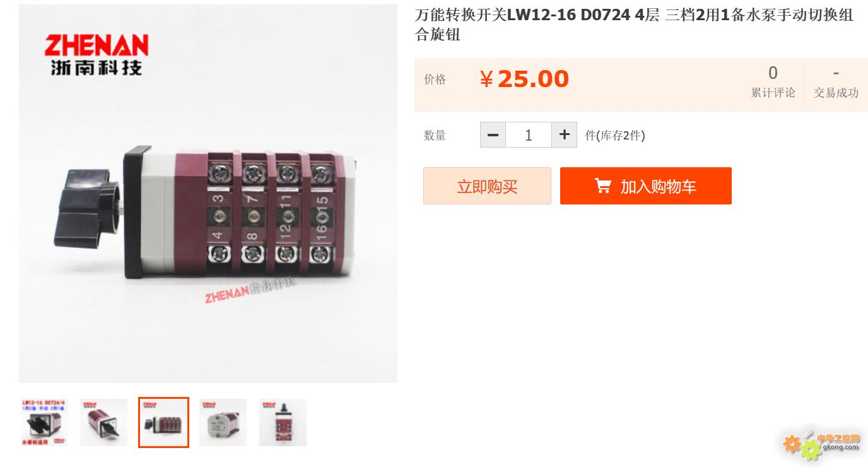This screenshot has height=467, width=868.
Task: Click the ZHENAN 浙南科技 logo in the image
Action: click(96, 54)
